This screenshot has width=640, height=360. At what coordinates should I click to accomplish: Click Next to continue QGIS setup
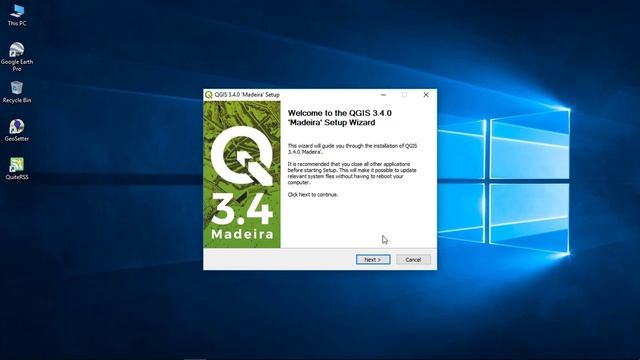point(373,260)
